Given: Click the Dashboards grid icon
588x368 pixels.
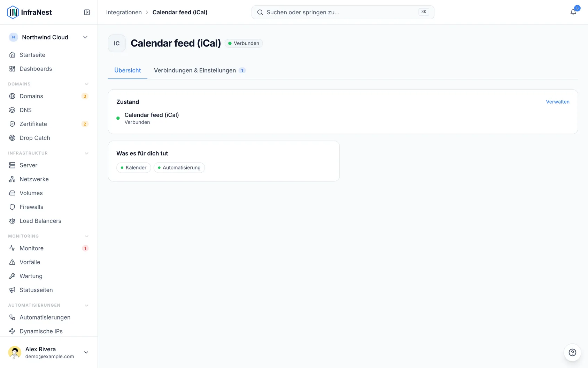Looking at the screenshot, I should point(12,69).
